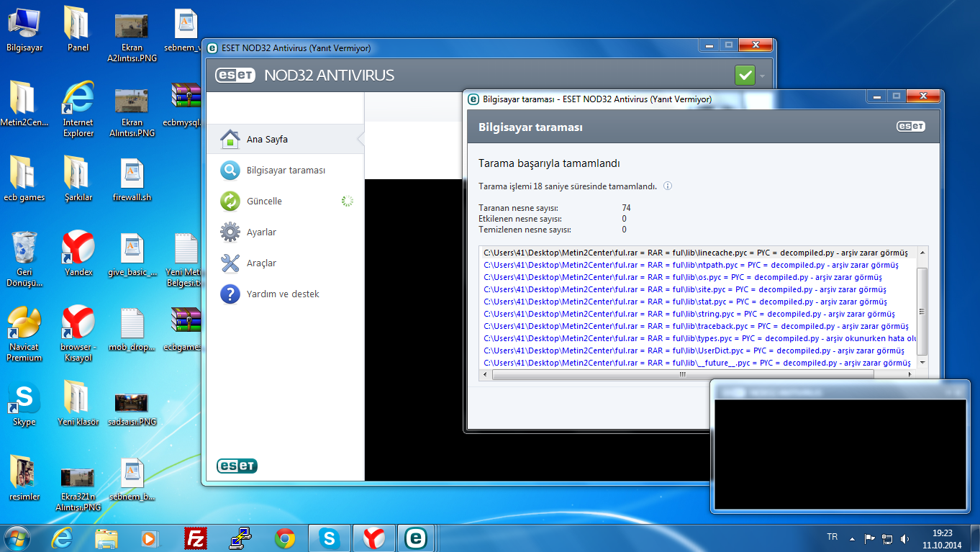The image size is (980, 552).
Task: Select Ekra321n Alıntısı.PNG desktop file
Action: 78,488
